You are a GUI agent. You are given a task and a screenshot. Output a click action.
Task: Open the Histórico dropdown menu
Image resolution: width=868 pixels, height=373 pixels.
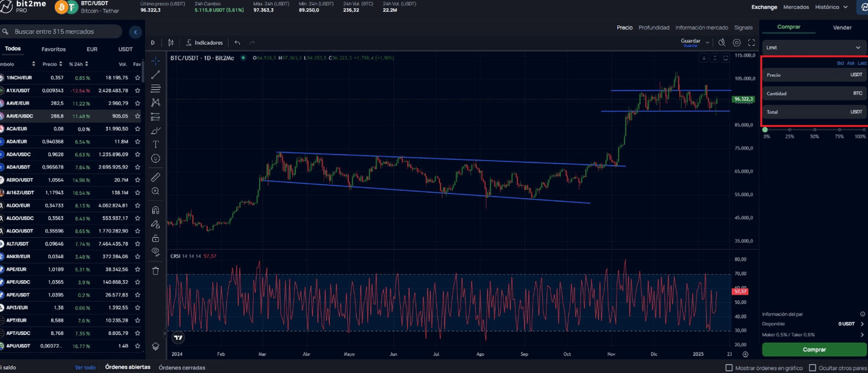[x=831, y=7]
